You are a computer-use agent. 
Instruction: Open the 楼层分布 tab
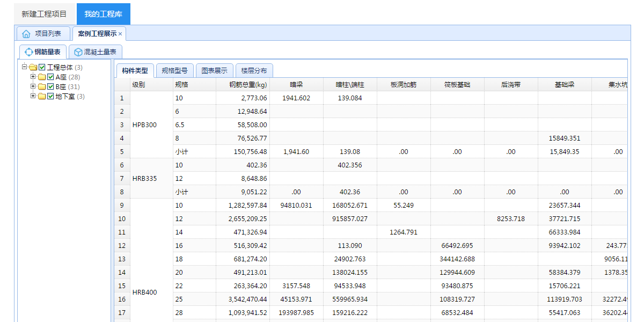click(254, 71)
